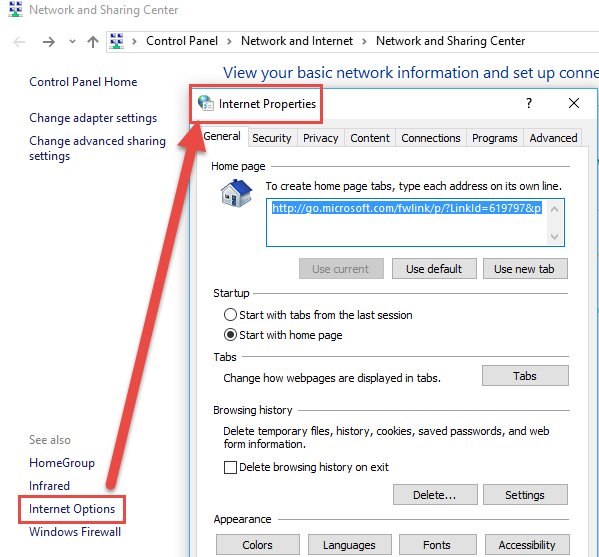The height and width of the screenshot is (557, 599).
Task: Click the home page box scroll-down arrow
Action: [x=554, y=237]
